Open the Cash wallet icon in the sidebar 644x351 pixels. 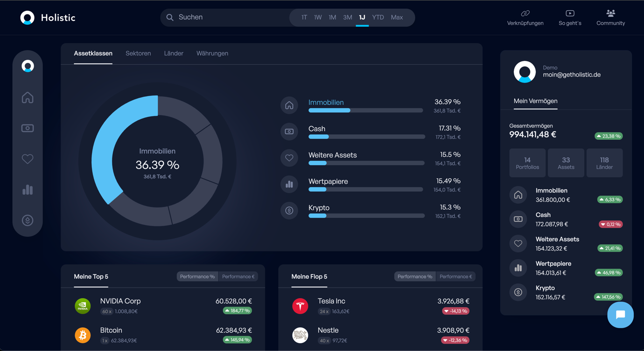click(x=28, y=128)
